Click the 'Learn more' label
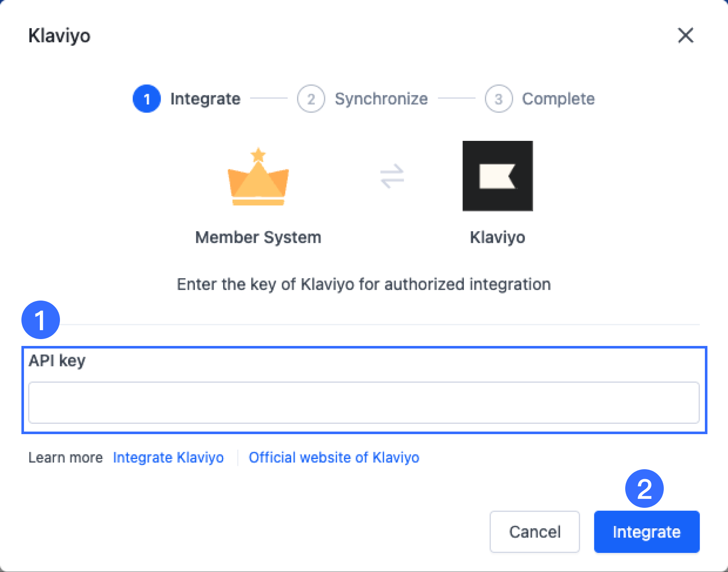The height and width of the screenshot is (572, 728). pos(66,458)
